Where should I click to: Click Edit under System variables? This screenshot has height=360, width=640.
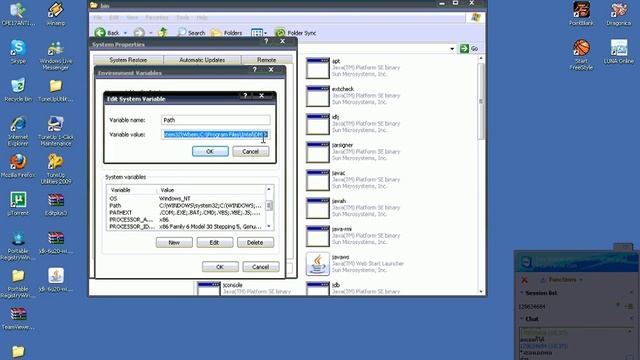click(215, 242)
